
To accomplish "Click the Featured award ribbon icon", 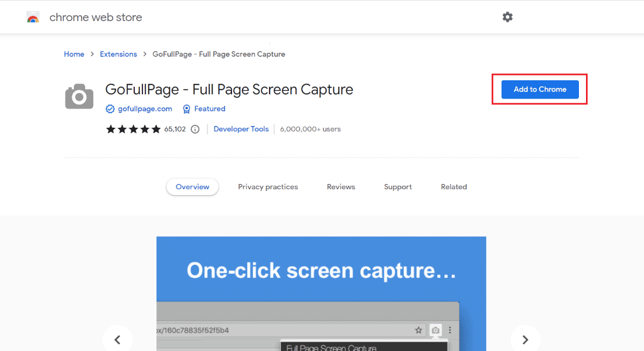I will click(x=186, y=109).
